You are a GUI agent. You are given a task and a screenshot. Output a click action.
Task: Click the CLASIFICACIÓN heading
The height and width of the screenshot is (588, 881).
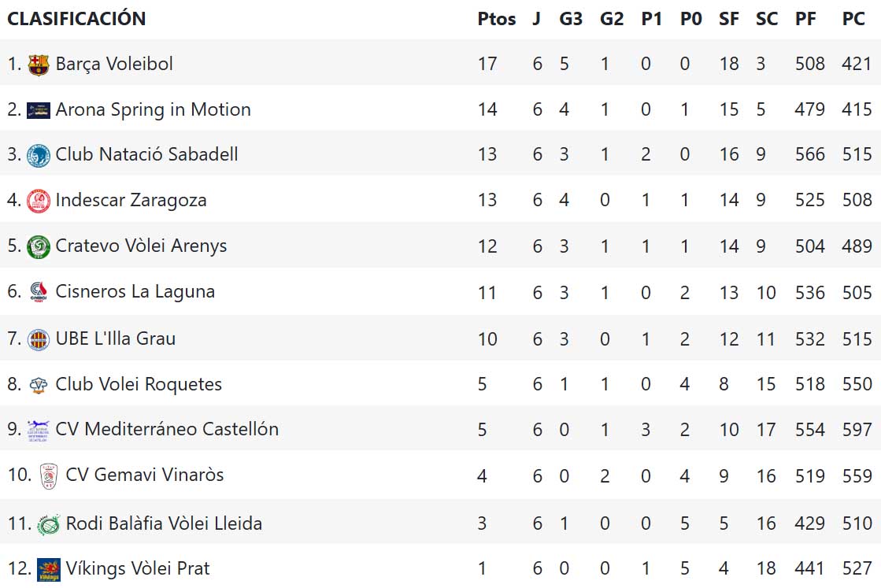pyautogui.click(x=76, y=19)
